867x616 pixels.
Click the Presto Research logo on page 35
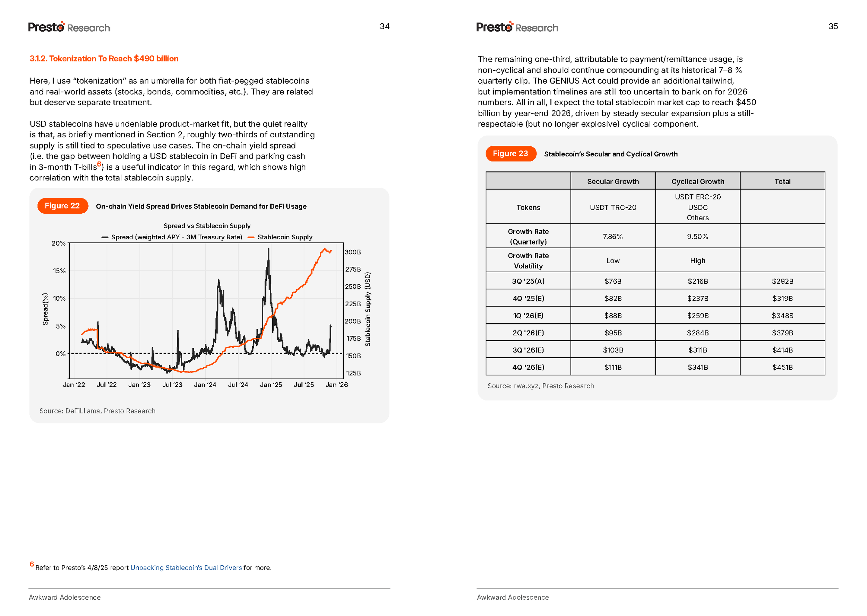coord(517,27)
